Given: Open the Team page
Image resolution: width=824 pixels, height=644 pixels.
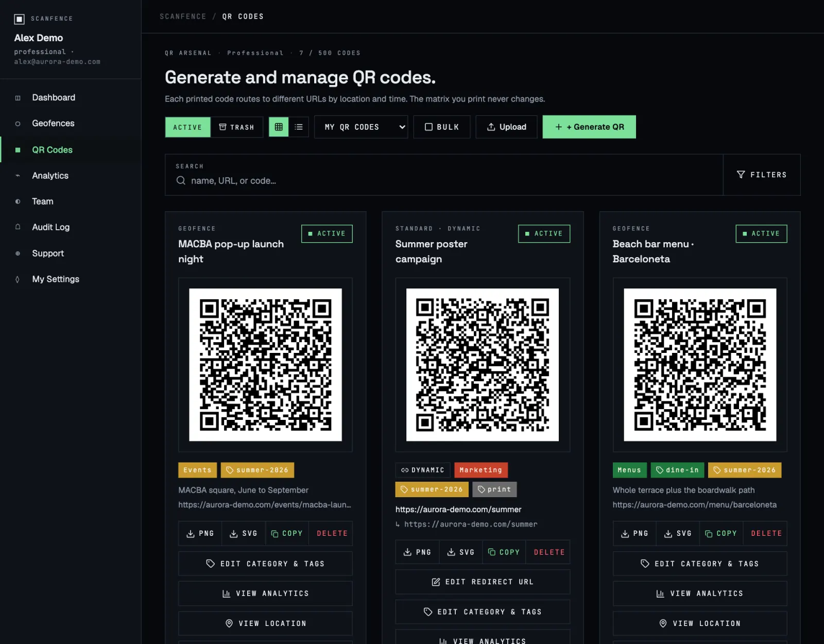Looking at the screenshot, I should pos(71,201).
